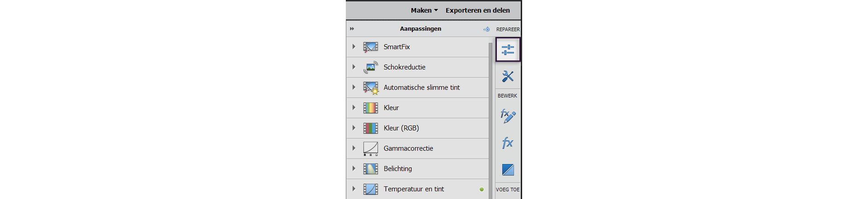This screenshot has width=868, height=199.
Task: Open the Aanpassingen sliders panel icon
Action: (x=508, y=50)
